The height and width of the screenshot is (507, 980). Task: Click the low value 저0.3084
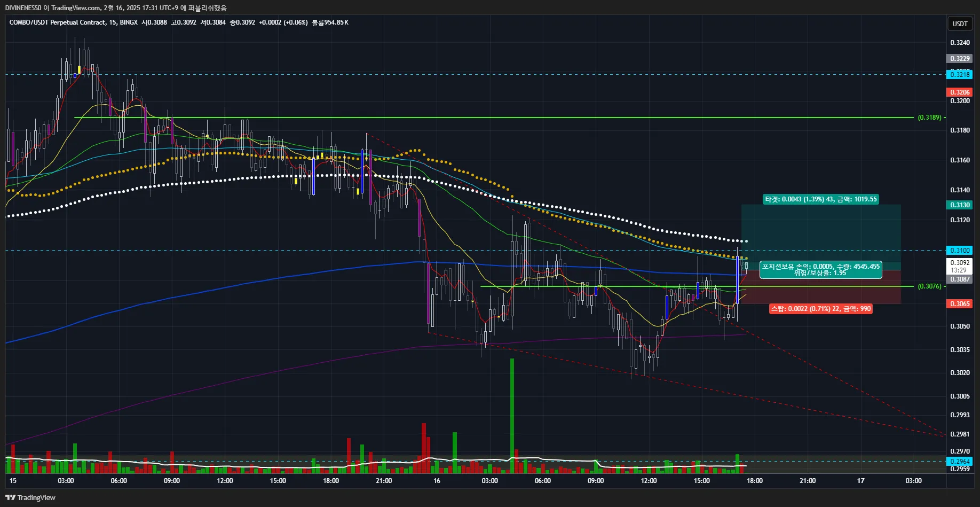(x=213, y=22)
